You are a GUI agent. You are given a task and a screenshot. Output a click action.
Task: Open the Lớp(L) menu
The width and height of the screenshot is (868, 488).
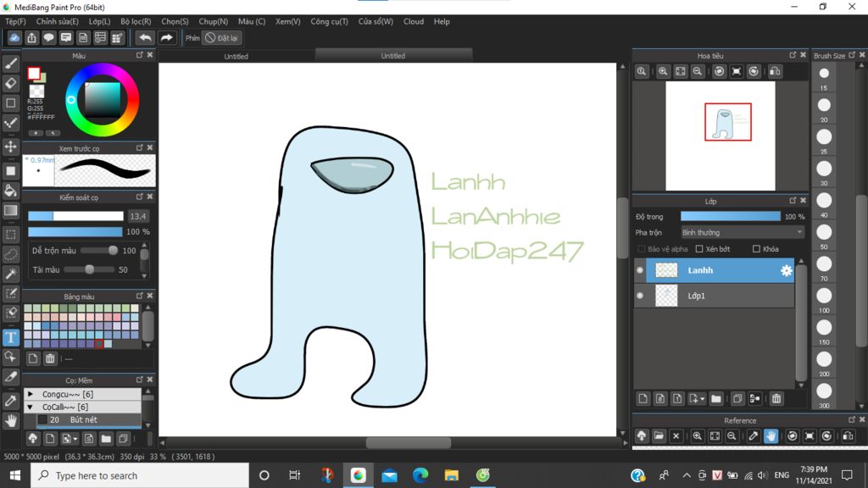tap(100, 21)
